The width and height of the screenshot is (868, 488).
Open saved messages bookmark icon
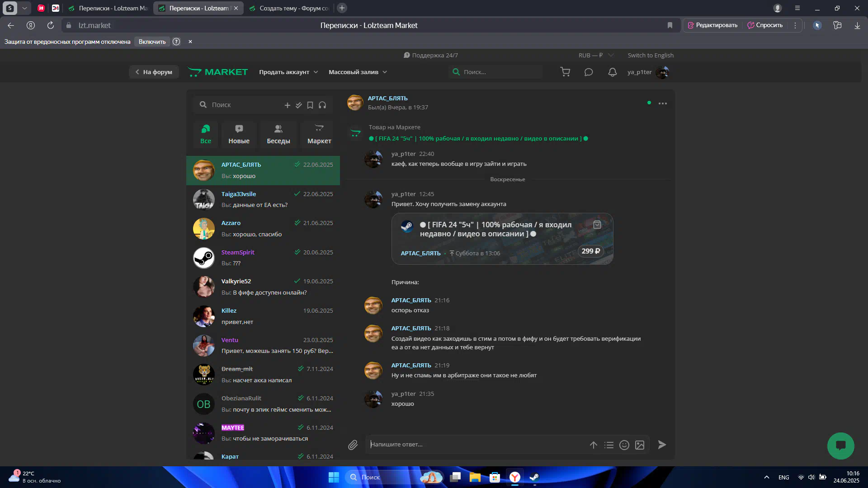click(x=310, y=105)
